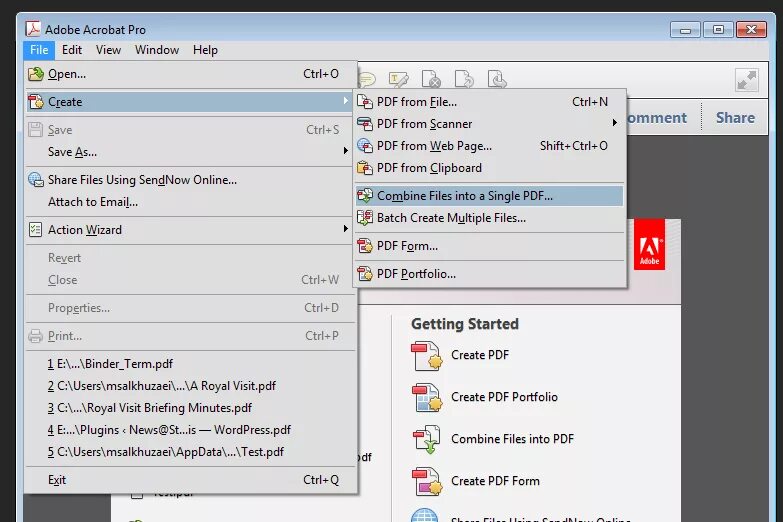The height and width of the screenshot is (522, 783).
Task: Click the Action Wizard checklist icon
Action: [35, 230]
